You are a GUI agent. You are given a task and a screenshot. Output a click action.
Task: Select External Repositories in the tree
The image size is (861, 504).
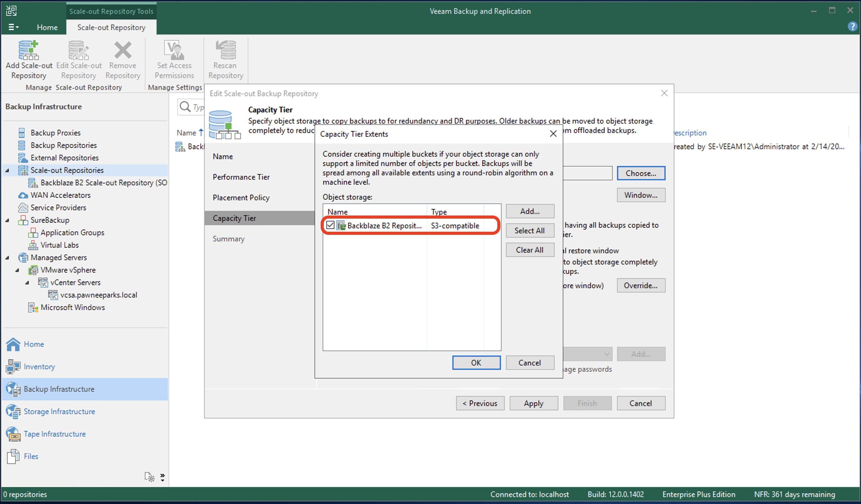pyautogui.click(x=65, y=157)
